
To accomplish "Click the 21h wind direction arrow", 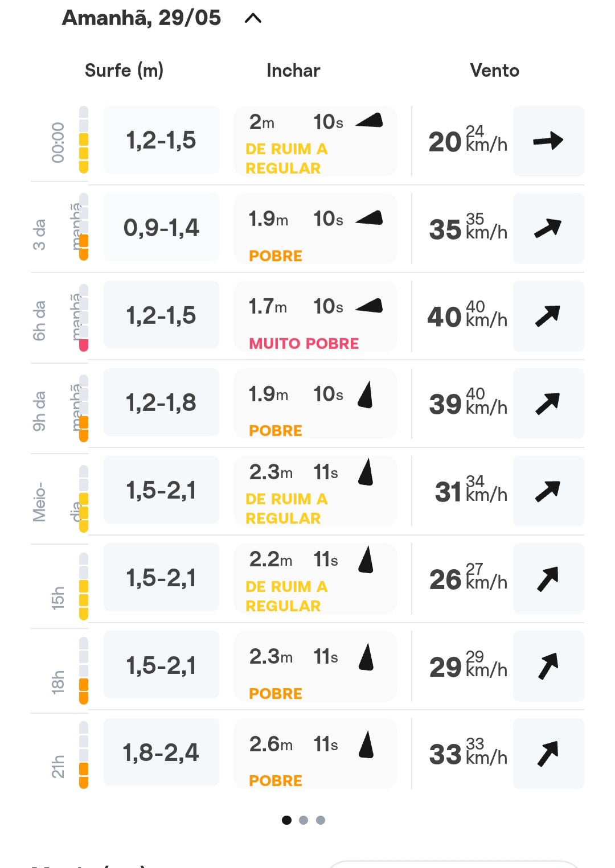I will point(548,754).
